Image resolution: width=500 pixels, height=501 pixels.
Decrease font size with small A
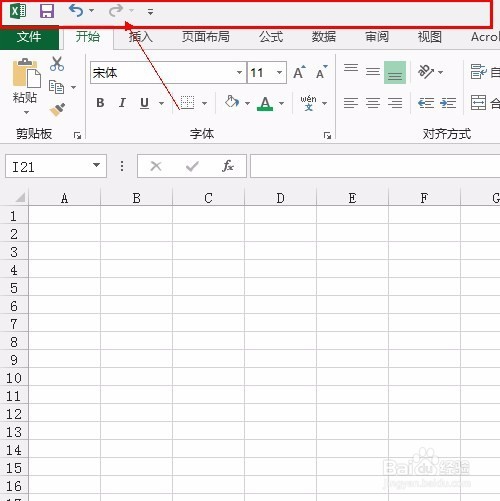click(x=322, y=72)
